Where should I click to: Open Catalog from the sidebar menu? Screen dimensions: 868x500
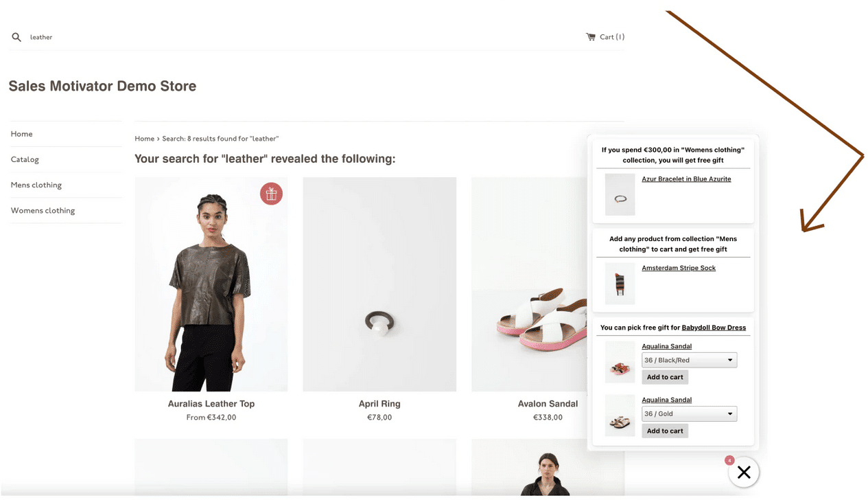(x=25, y=159)
